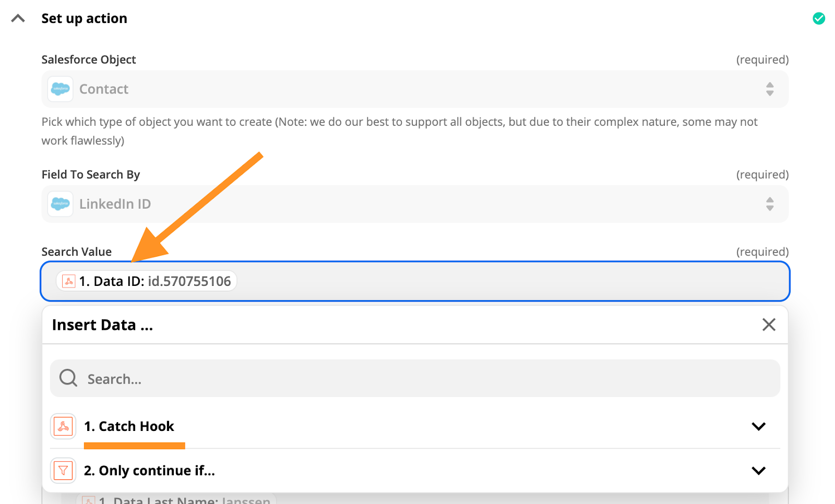Viewport: 835px width, 504px height.
Task: Expand the Catch Hook data list
Action: tap(758, 426)
